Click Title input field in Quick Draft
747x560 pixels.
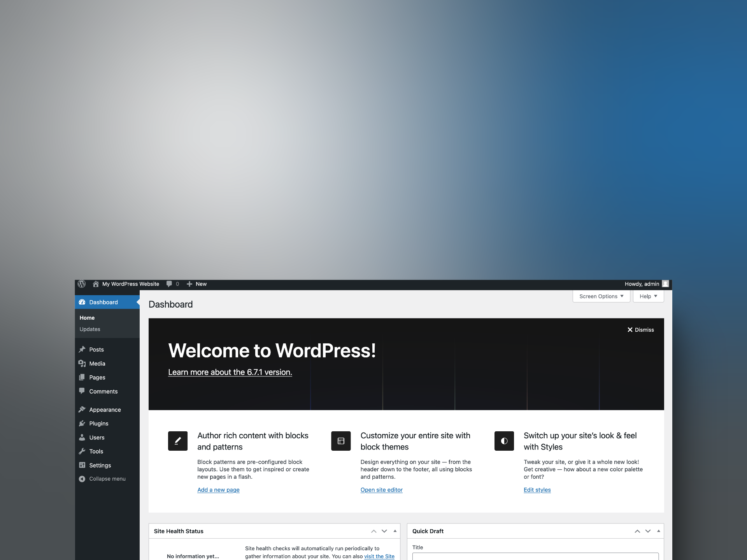point(535,557)
